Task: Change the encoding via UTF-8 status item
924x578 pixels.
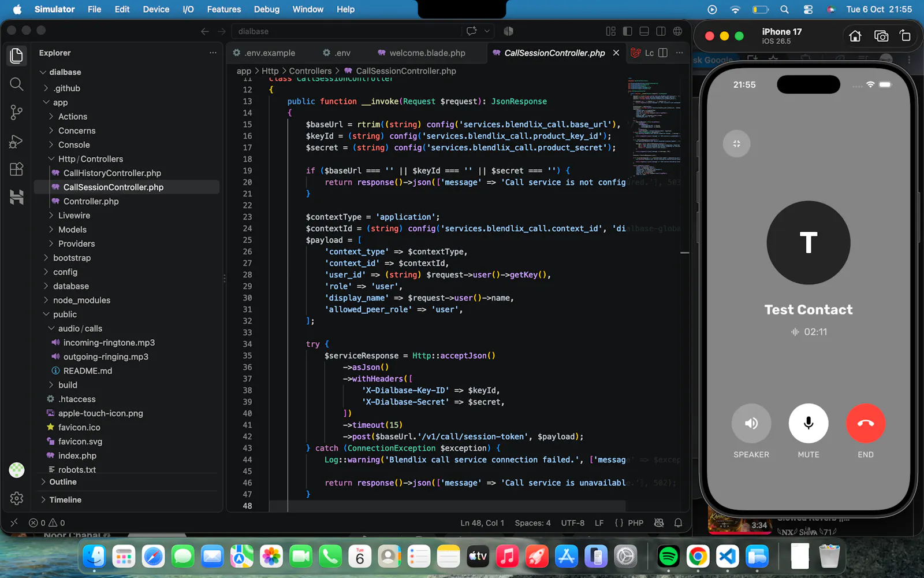Action: [x=572, y=523]
